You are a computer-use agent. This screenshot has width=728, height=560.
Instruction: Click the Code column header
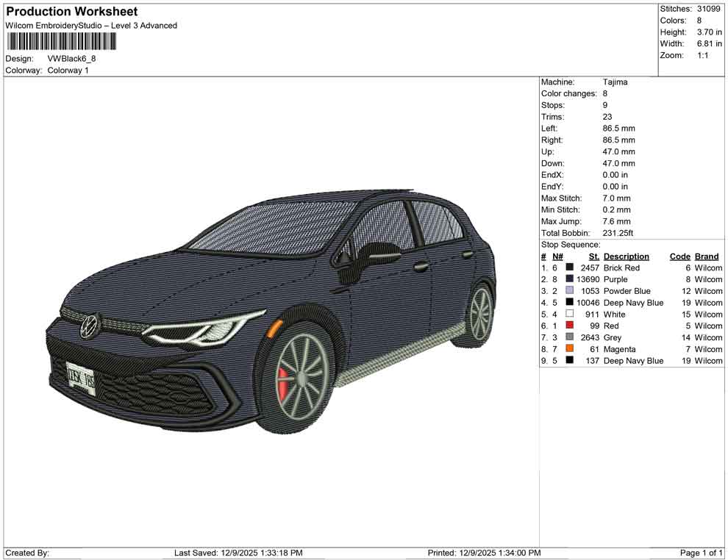(x=679, y=256)
